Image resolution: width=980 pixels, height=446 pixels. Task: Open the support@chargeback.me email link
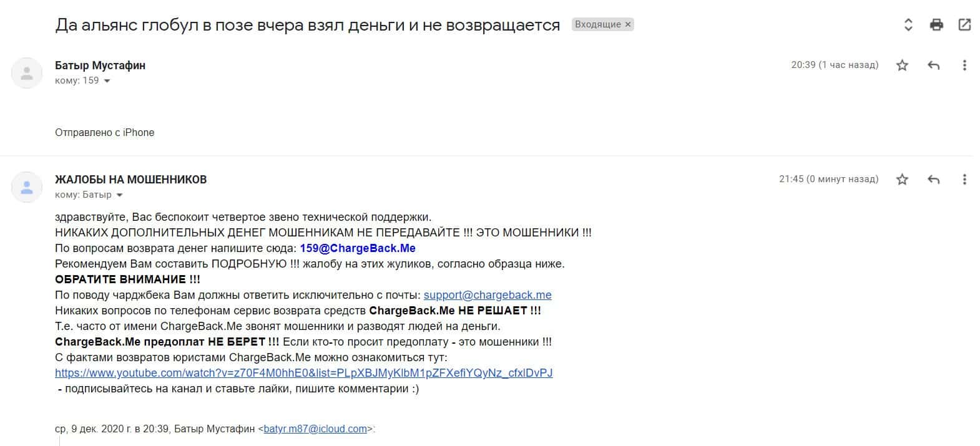pyautogui.click(x=488, y=295)
